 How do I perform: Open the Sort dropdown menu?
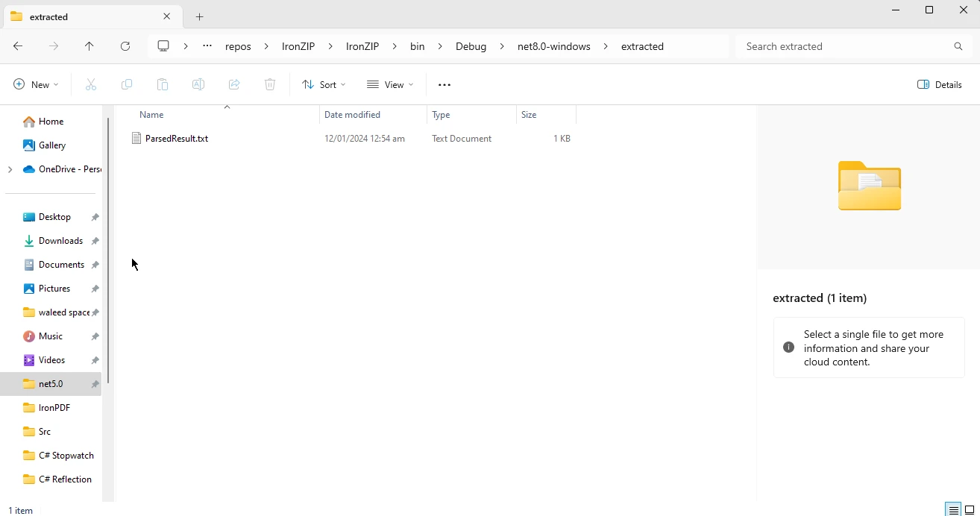(324, 85)
